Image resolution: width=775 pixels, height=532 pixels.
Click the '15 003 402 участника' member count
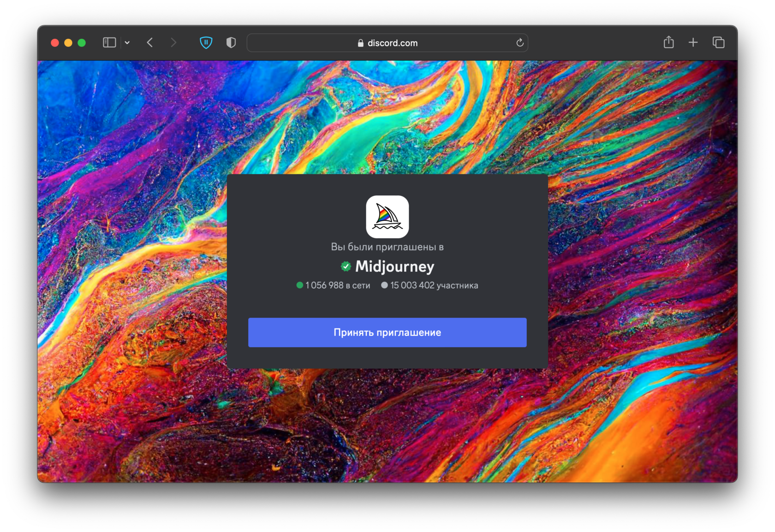point(434,285)
